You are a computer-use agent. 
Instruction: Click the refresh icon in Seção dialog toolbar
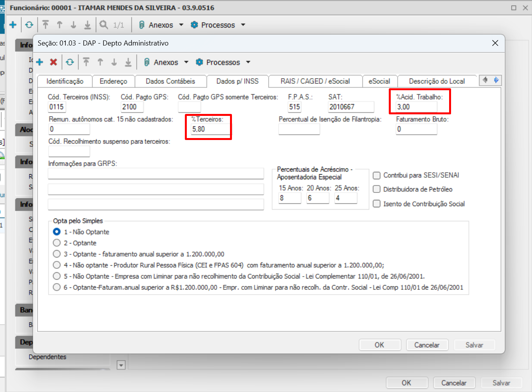pyautogui.click(x=70, y=62)
